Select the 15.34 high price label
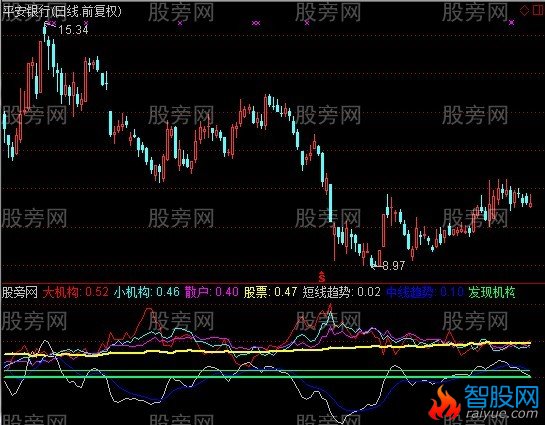Screen dimensions: 545x425 pyautogui.click(x=73, y=30)
